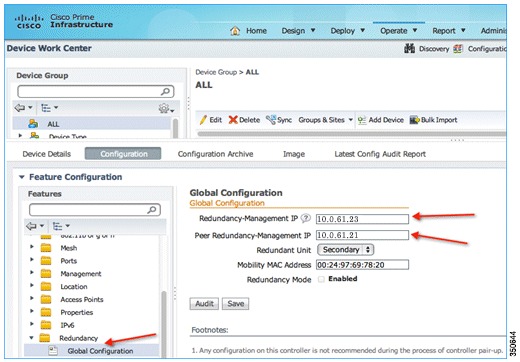Click the tree view icon in Device Group toolbar

click(46, 108)
